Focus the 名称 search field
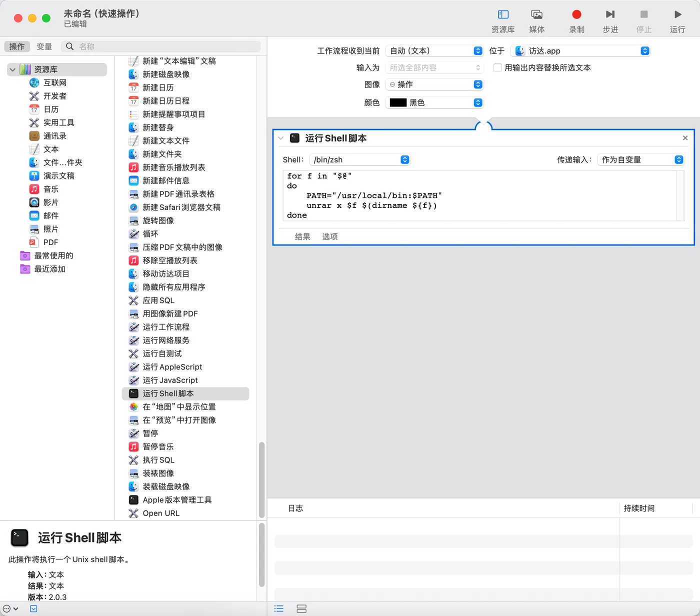Image resolution: width=700 pixels, height=616 pixels. [x=161, y=46]
